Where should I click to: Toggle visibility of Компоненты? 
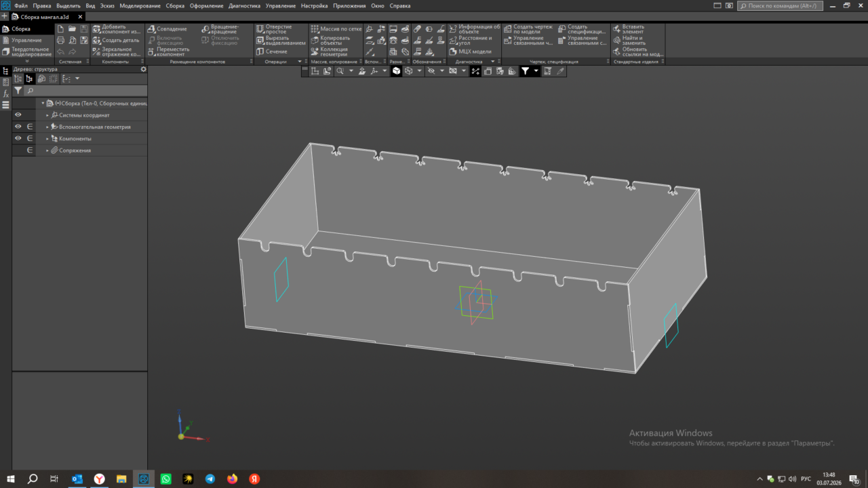[18, 138]
